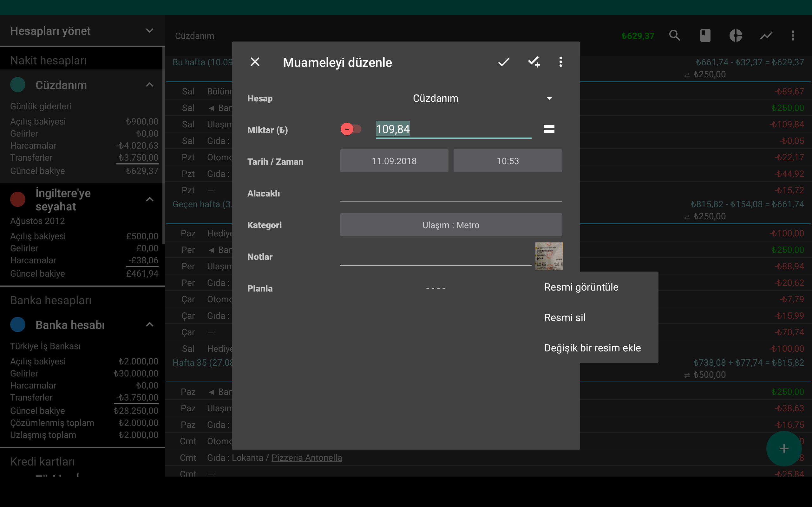
Task: Click the 11.09.2018 date button
Action: pyautogui.click(x=394, y=161)
